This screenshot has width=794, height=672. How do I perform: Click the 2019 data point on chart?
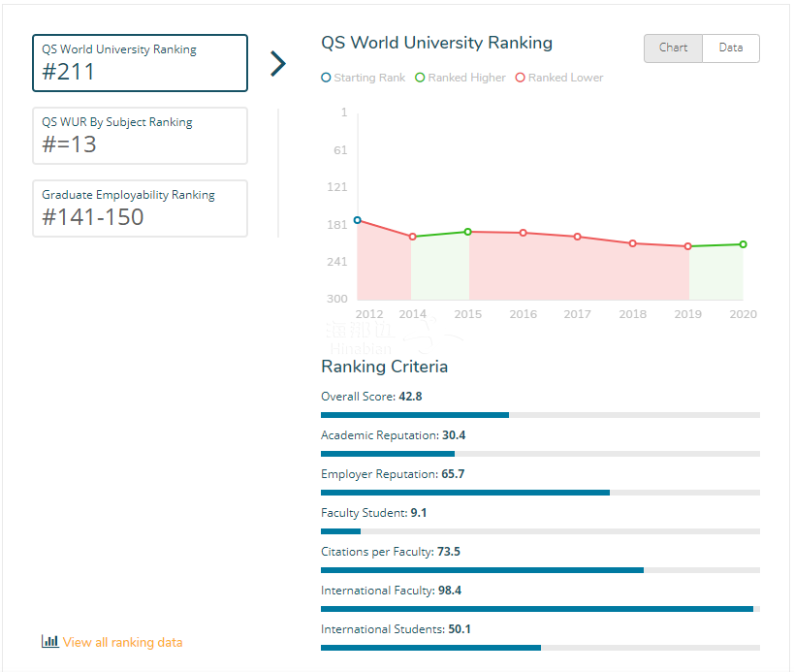click(687, 246)
